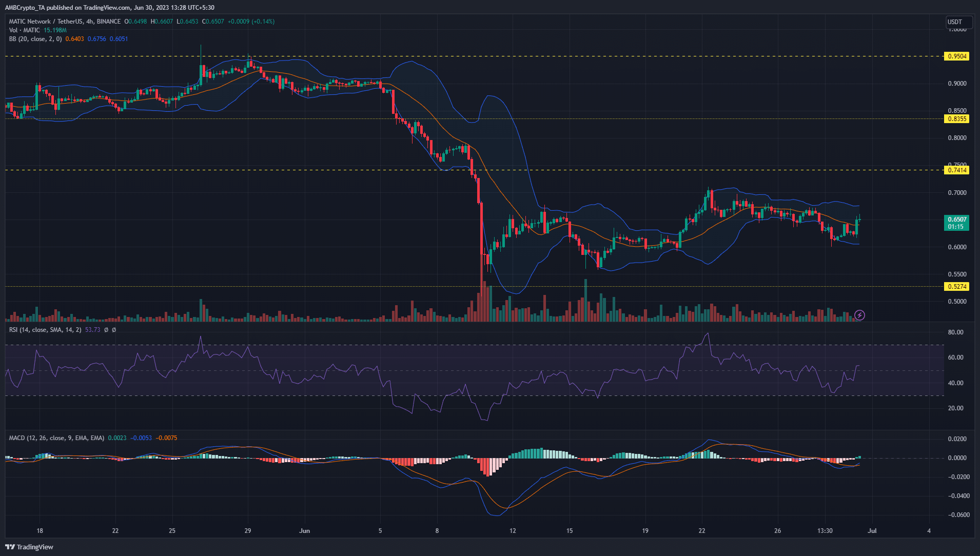
Task: Click the 0.8000 price axis label
Action: coord(957,138)
